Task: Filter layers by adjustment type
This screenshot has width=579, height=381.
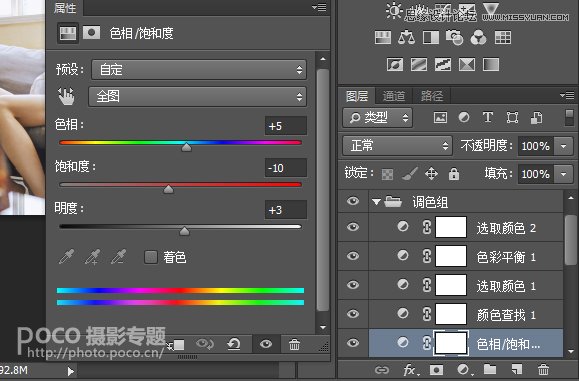Action: tap(464, 117)
